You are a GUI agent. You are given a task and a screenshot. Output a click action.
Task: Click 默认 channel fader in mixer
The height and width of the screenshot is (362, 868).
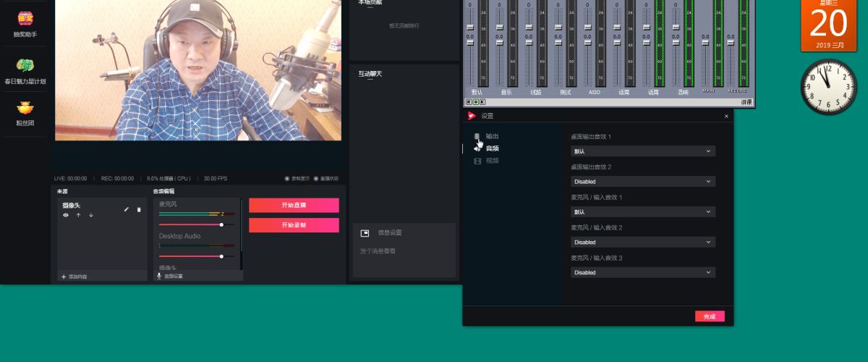(469, 42)
